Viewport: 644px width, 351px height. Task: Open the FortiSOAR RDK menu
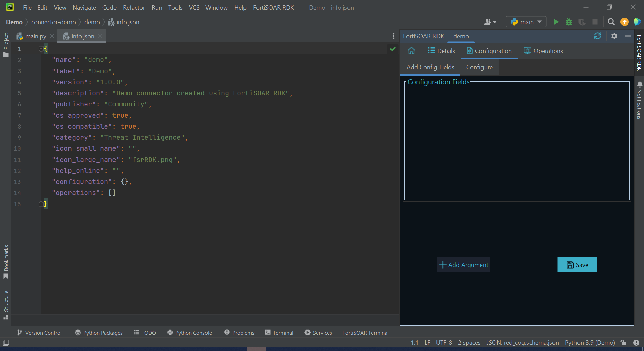pyautogui.click(x=273, y=7)
